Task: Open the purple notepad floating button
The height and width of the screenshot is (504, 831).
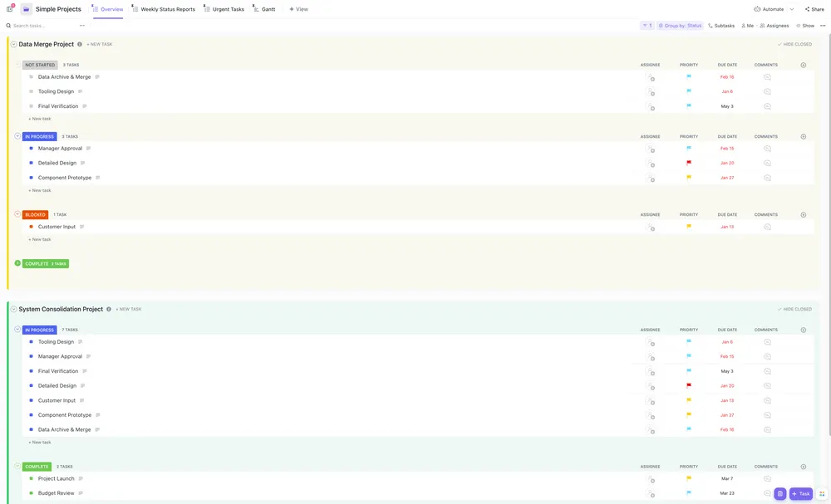Action: point(779,494)
